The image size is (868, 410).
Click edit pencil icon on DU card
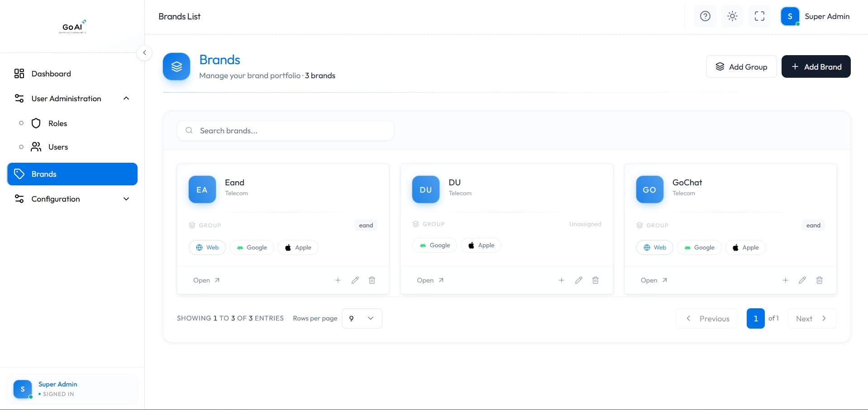578,280
